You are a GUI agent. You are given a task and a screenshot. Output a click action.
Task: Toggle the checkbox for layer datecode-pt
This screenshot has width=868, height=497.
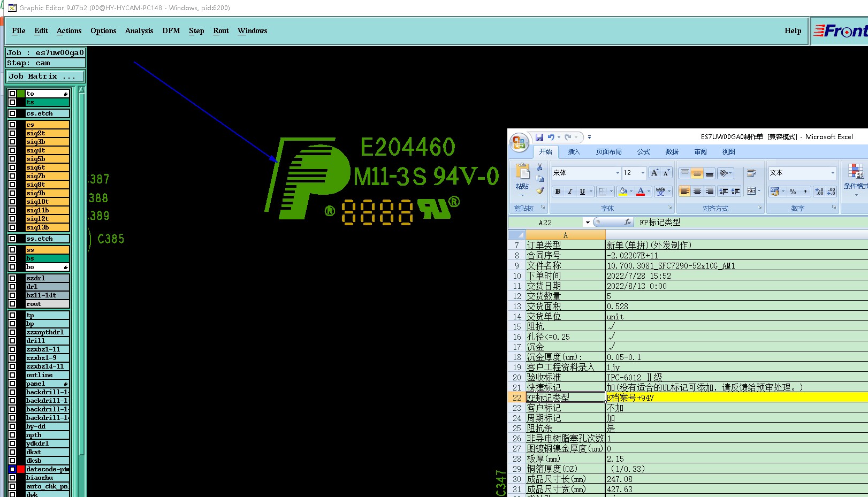click(x=12, y=469)
